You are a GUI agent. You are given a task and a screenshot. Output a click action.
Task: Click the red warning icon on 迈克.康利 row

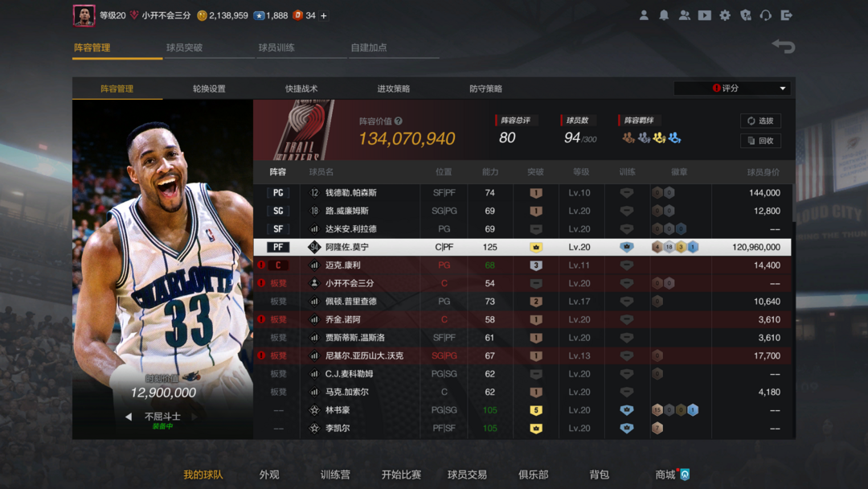261,265
